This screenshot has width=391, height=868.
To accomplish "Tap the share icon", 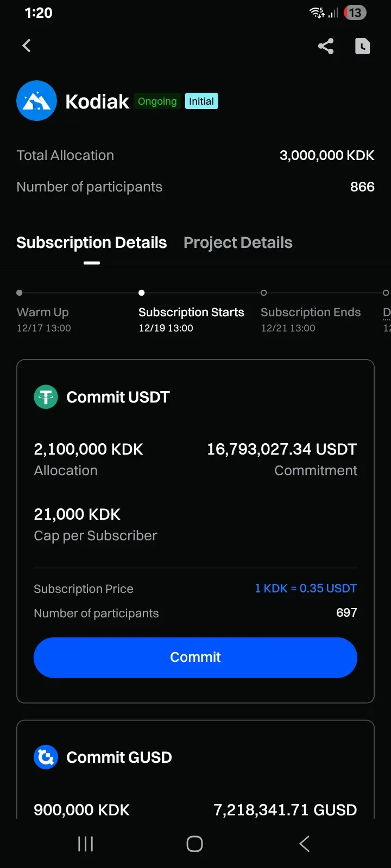I will point(326,46).
